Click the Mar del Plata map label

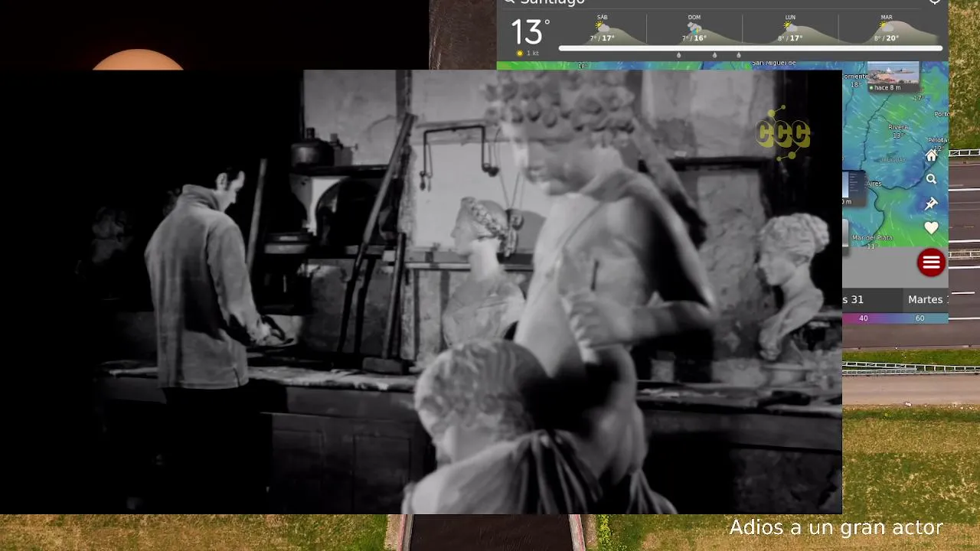872,238
